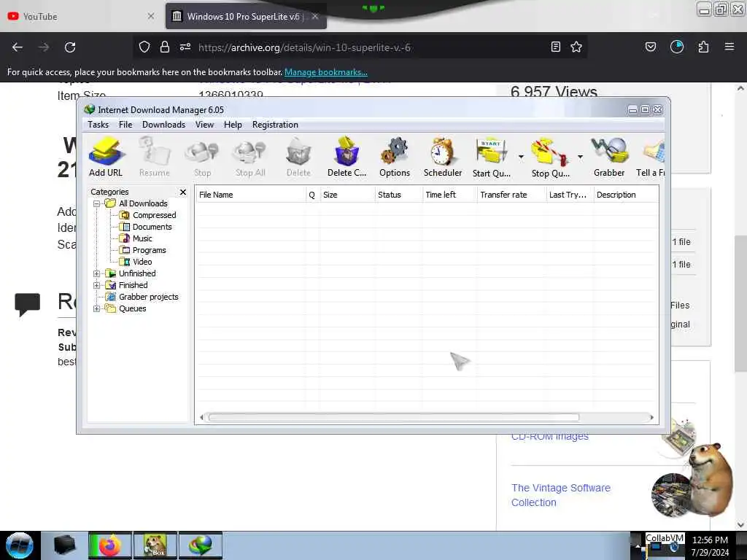Select the Compressed category
Viewport: 747px width, 560px height.
pos(154,215)
